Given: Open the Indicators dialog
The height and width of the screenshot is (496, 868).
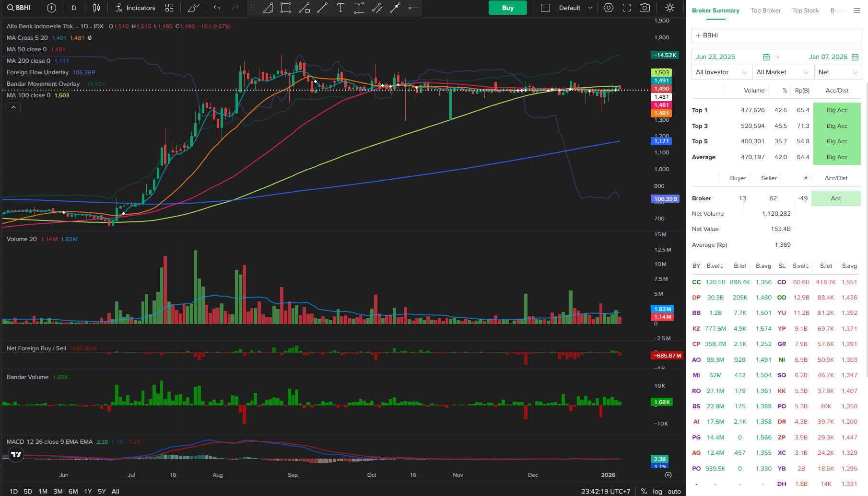Looking at the screenshot, I should pos(135,8).
